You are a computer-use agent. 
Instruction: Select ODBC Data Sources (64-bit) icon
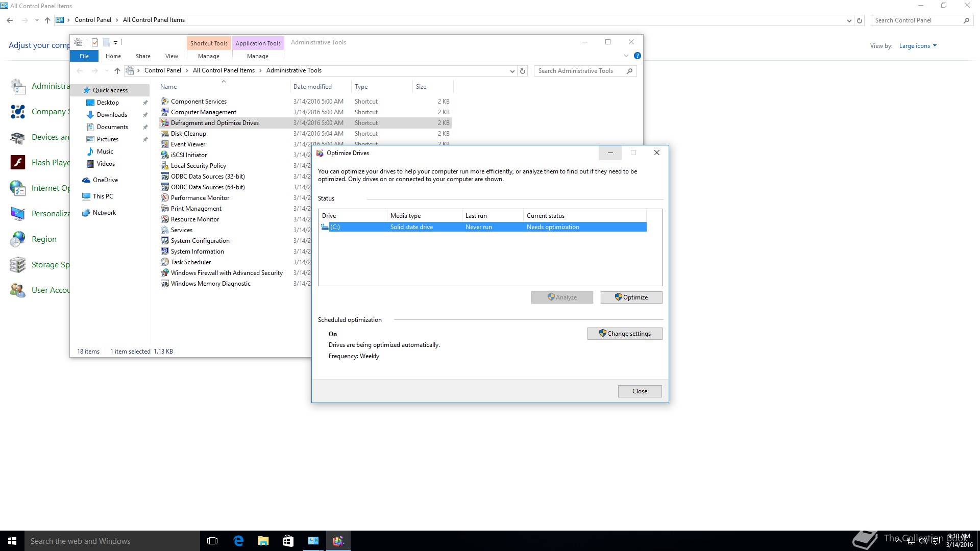tap(164, 187)
